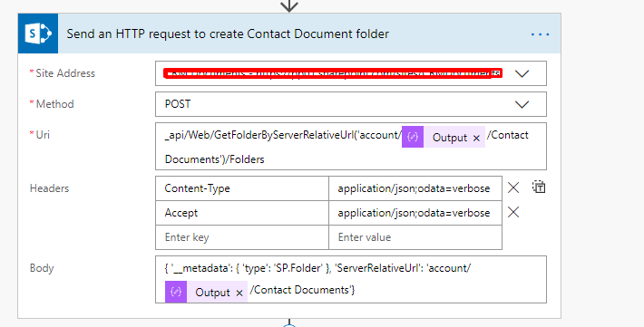Screen dimensions: 644x327
Task: Remove the Content-Type header row
Action: tap(513, 188)
